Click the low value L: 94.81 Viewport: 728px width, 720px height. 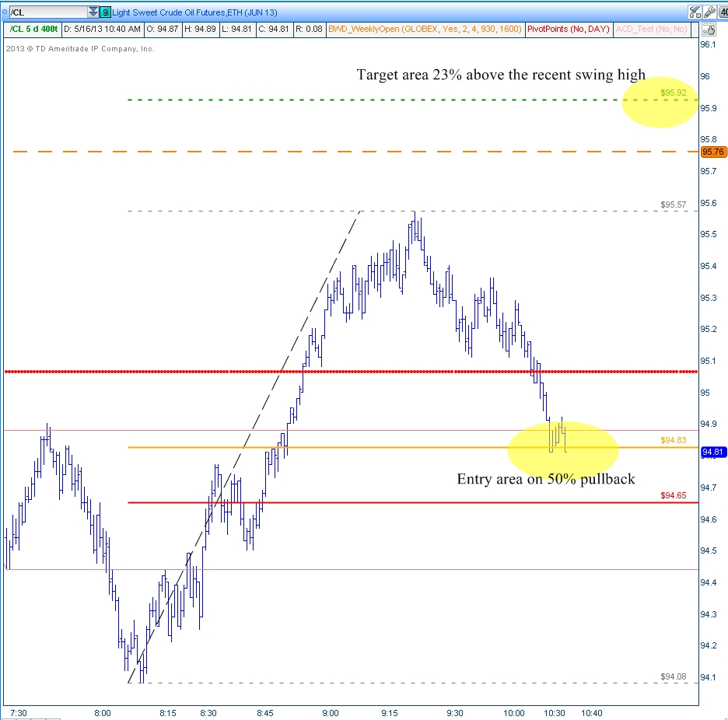tap(236, 30)
